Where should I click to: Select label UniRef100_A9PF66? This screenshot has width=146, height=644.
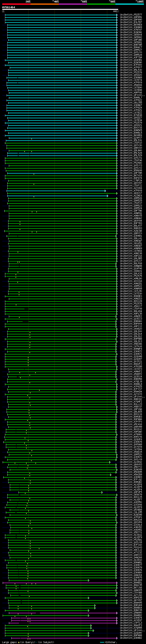(131, 93)
